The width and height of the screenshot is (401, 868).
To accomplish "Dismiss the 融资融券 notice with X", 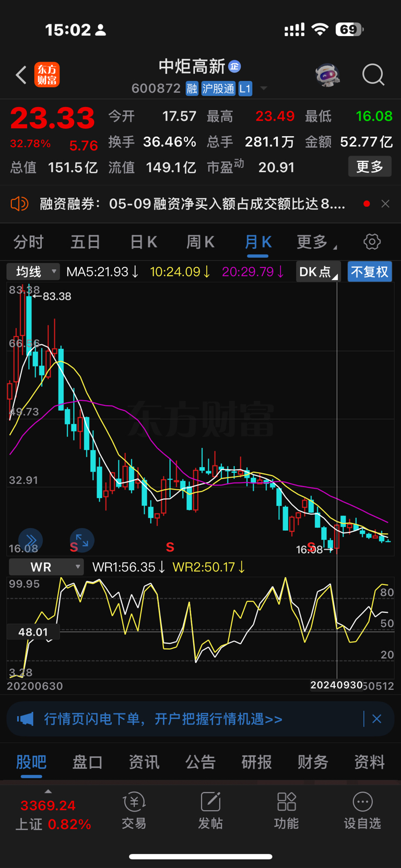I will tap(385, 204).
